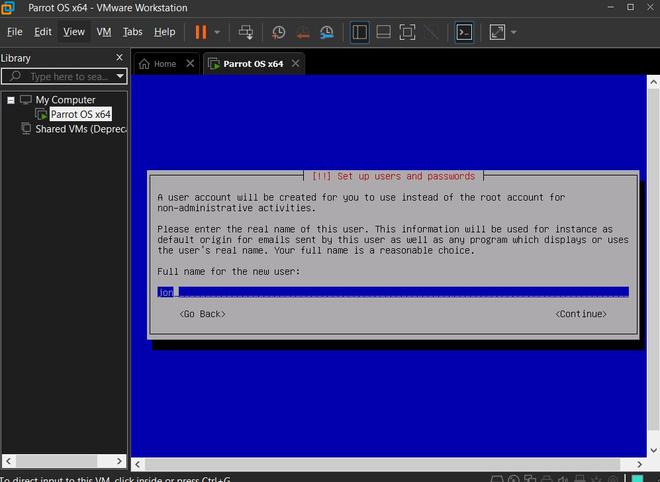This screenshot has height=482, width=660.
Task: Click the teal message indicator in status bar
Action: tap(637, 479)
